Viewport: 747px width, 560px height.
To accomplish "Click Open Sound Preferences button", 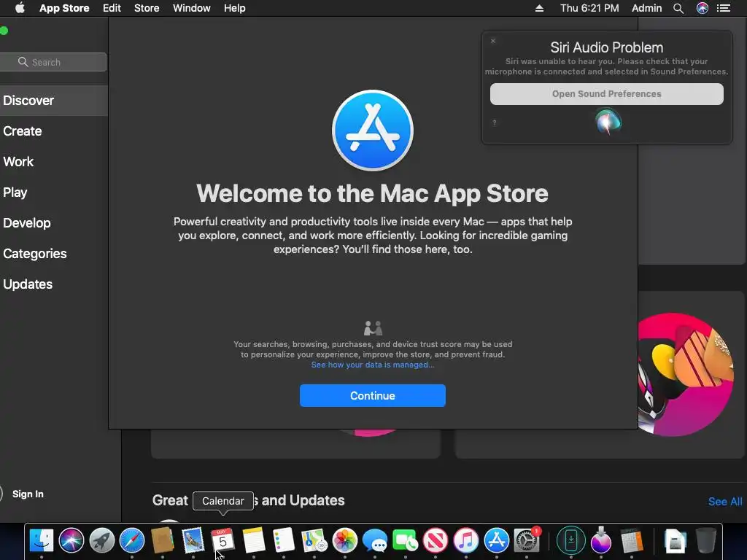I will coord(606,94).
